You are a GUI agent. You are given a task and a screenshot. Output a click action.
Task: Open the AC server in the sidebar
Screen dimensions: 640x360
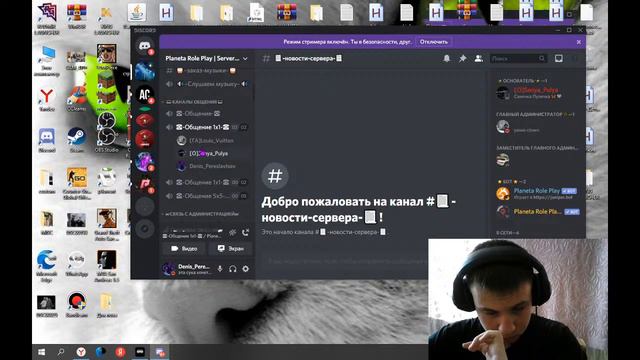pyautogui.click(x=144, y=94)
